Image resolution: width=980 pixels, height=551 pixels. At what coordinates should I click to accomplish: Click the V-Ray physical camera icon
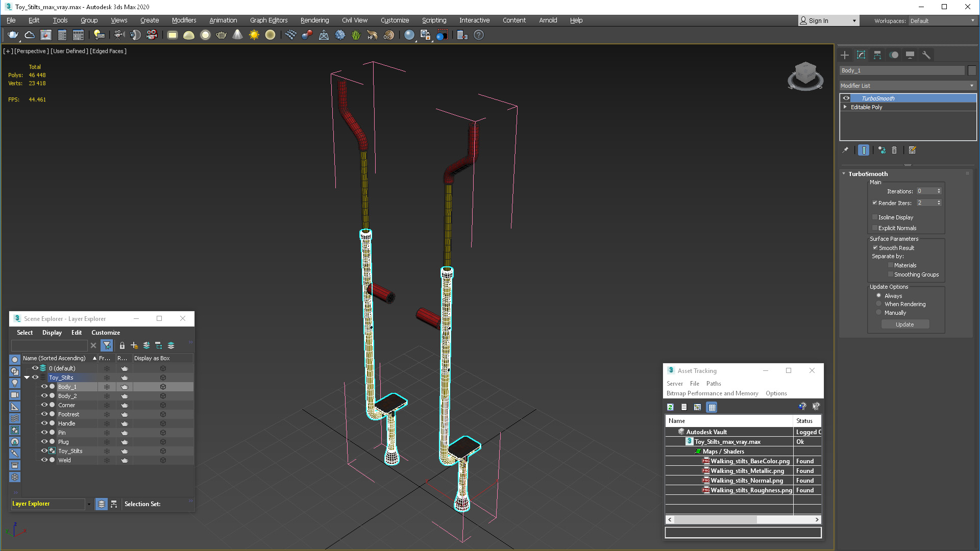pyautogui.click(x=119, y=35)
